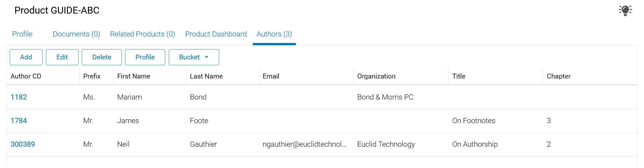Sort by Last Name column header

[206, 76]
